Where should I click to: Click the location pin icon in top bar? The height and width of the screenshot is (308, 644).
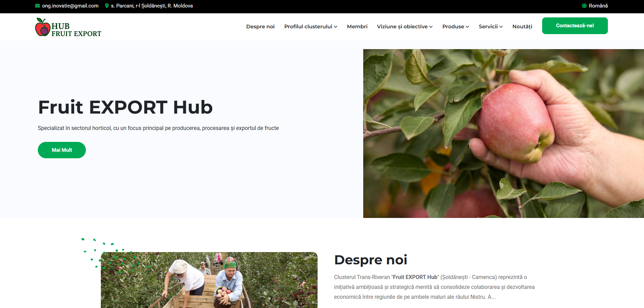[107, 6]
